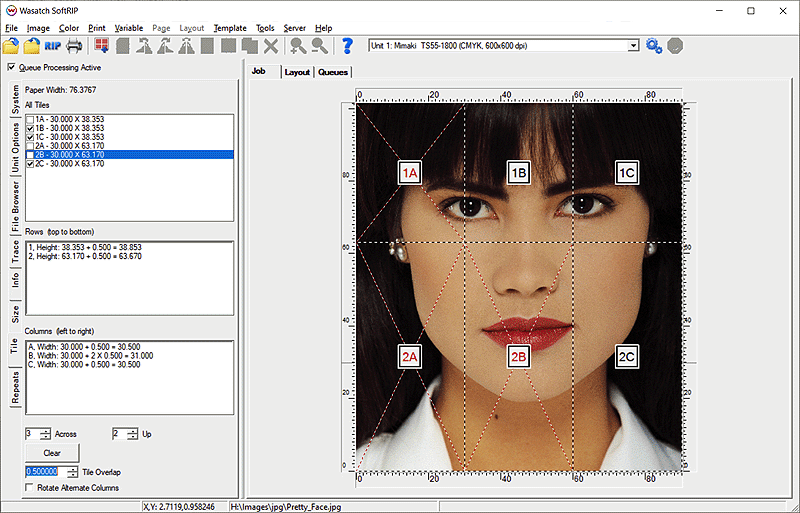This screenshot has height=513, width=800.
Task: Click the first open folder icon
Action: click(x=11, y=46)
